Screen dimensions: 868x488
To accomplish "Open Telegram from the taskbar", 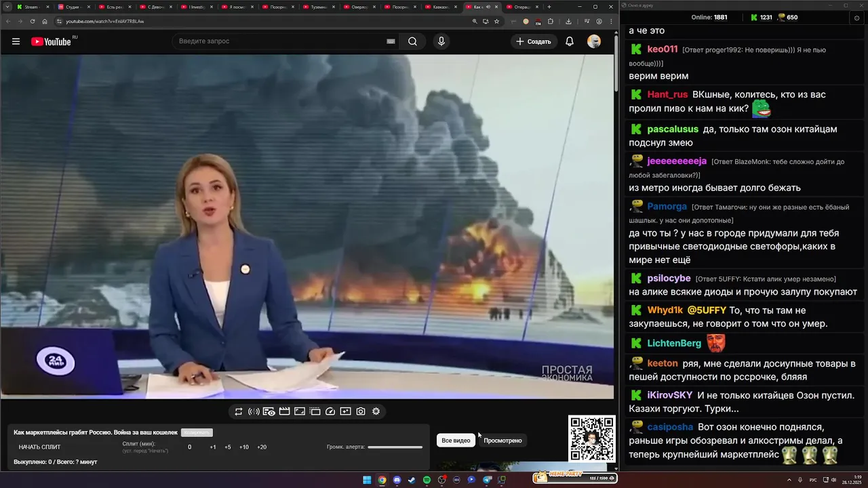I will pos(487,480).
